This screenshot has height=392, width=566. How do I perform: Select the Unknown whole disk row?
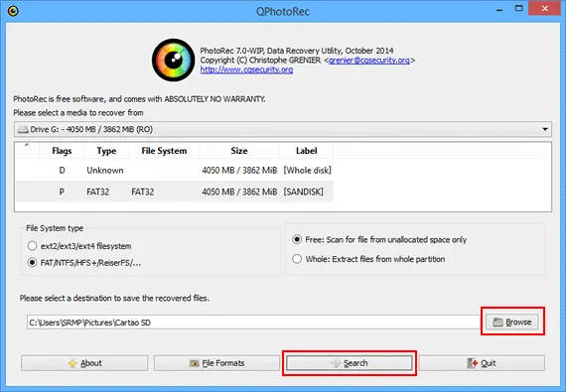click(175, 171)
